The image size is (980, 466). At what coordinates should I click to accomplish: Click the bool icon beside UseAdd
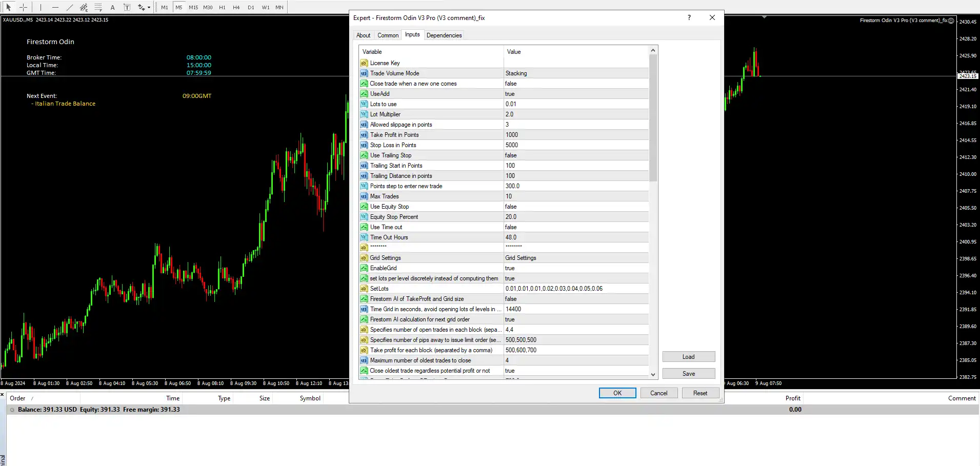(364, 94)
